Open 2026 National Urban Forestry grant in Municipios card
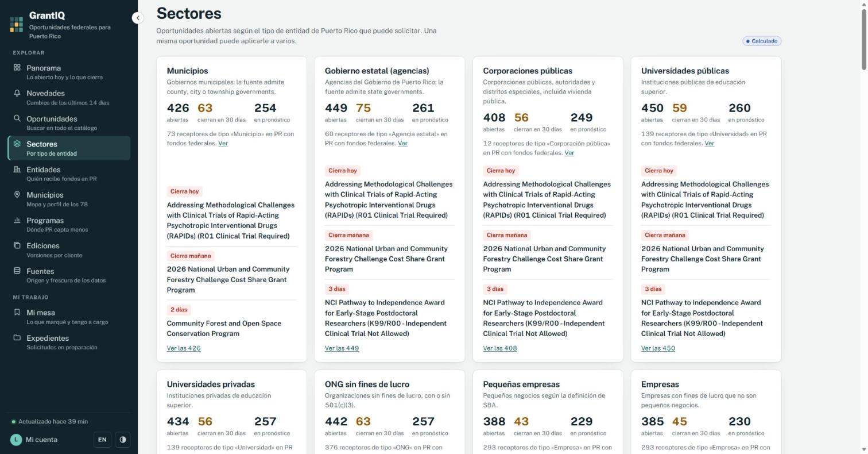 click(x=228, y=280)
